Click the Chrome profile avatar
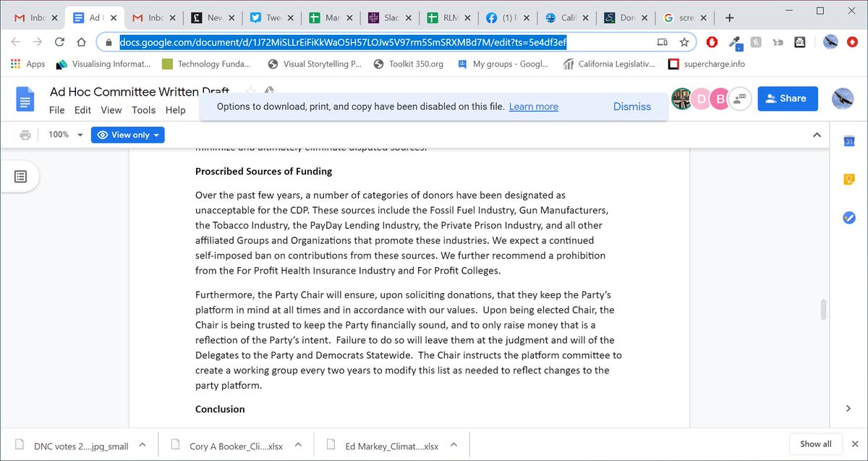 830,42
